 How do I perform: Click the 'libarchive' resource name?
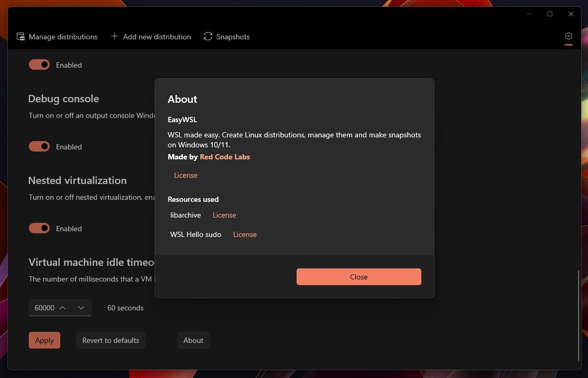pyautogui.click(x=186, y=215)
